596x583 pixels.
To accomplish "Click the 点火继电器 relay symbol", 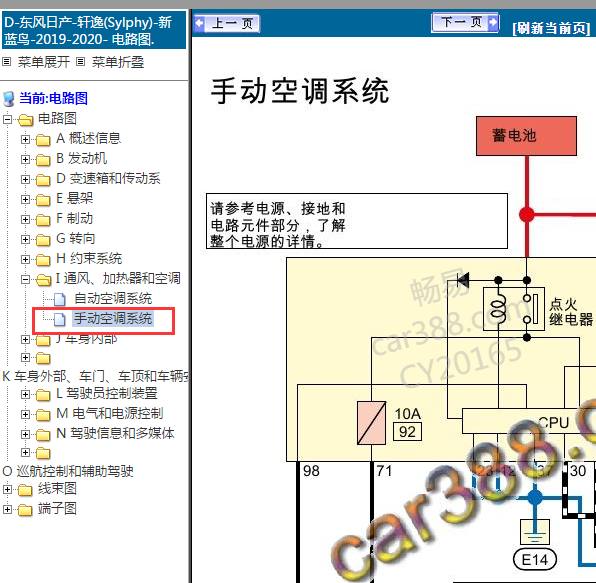I will pos(514,309).
